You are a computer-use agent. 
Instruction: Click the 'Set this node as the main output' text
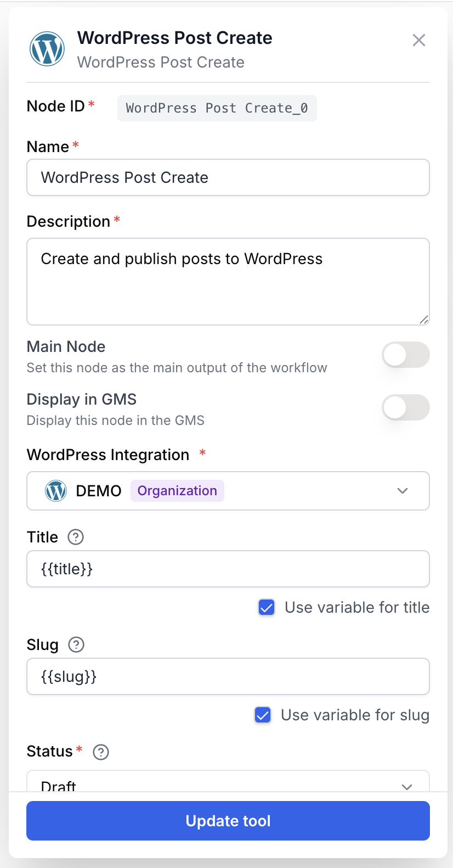177,368
